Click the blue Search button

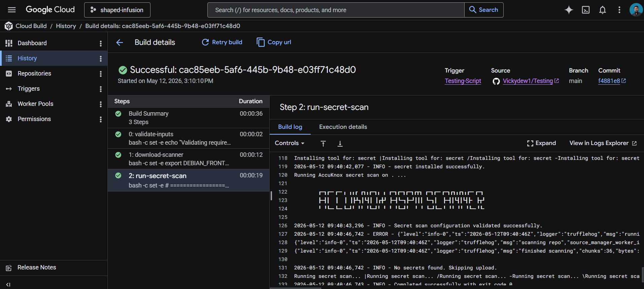[x=484, y=10]
